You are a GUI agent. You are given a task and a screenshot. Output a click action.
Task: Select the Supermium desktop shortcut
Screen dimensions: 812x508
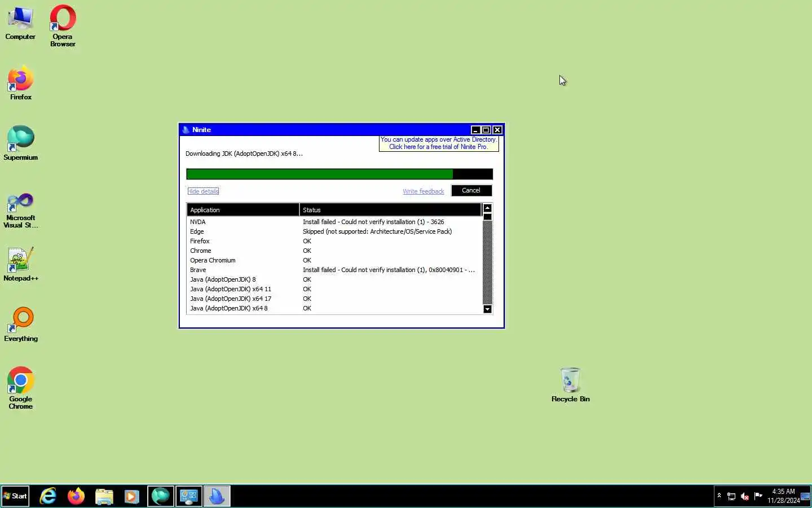pos(21,143)
